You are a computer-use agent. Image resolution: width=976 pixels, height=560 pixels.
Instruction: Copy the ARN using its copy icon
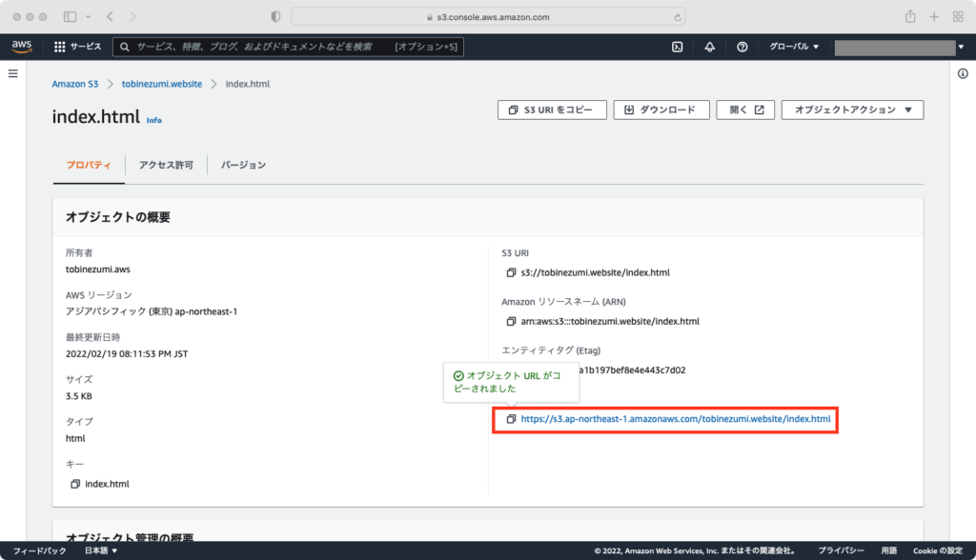511,321
